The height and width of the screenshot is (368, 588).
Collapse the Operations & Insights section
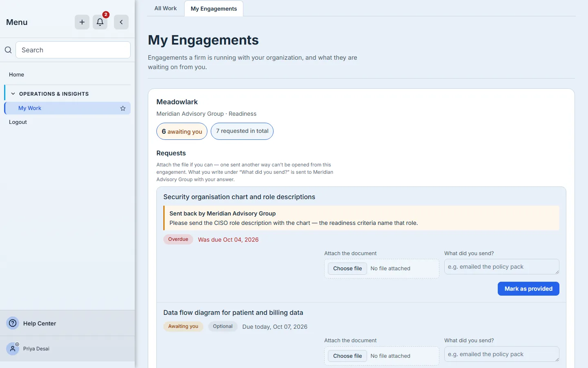point(13,94)
